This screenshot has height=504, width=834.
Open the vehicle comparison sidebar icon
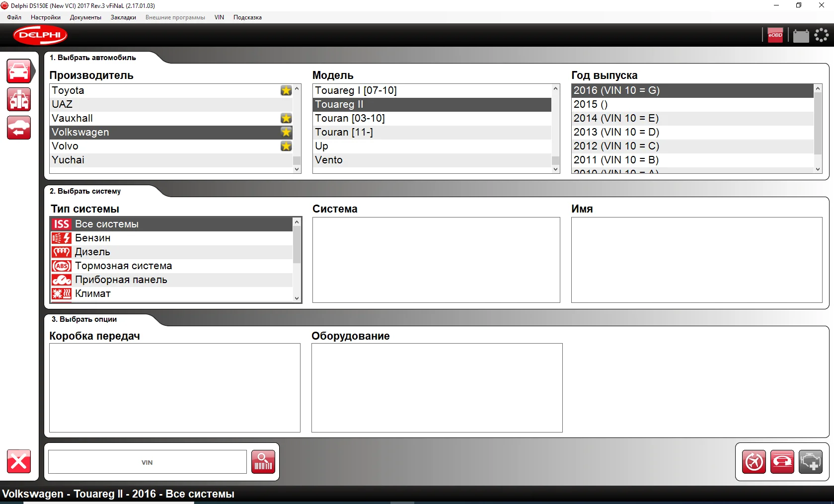click(19, 99)
